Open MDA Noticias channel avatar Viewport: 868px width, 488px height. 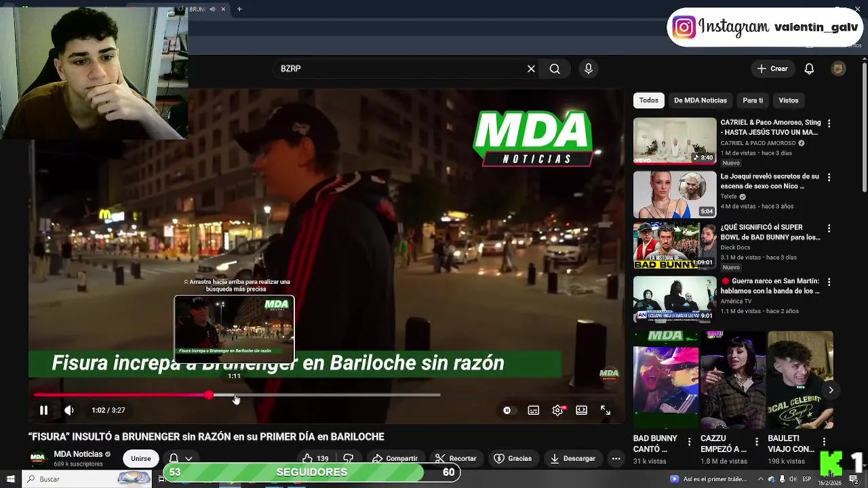pos(38,458)
